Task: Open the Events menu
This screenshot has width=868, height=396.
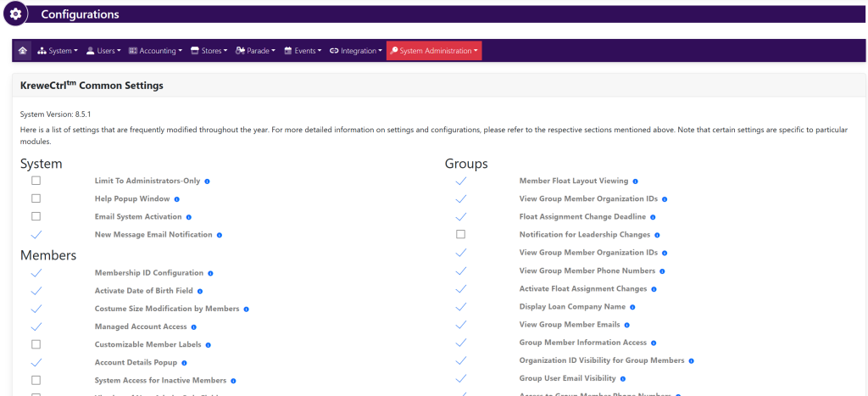Action: click(303, 51)
